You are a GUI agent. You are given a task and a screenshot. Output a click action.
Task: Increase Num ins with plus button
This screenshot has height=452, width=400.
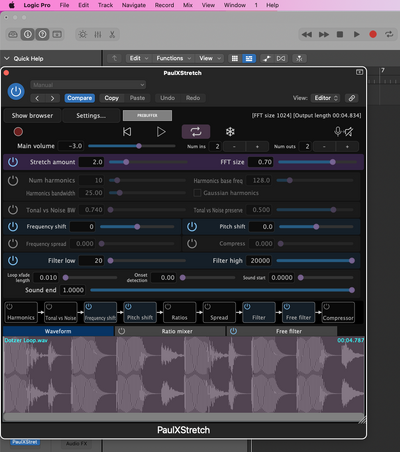257,146
